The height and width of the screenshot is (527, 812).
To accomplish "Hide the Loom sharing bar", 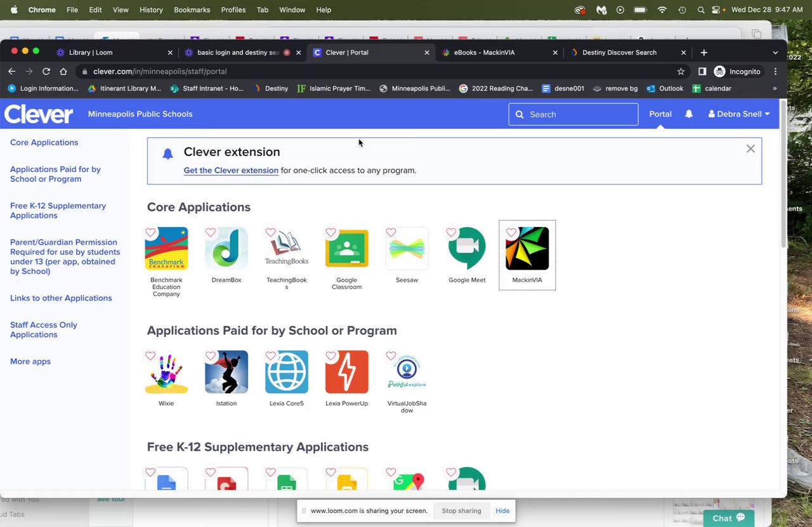I will 502,511.
